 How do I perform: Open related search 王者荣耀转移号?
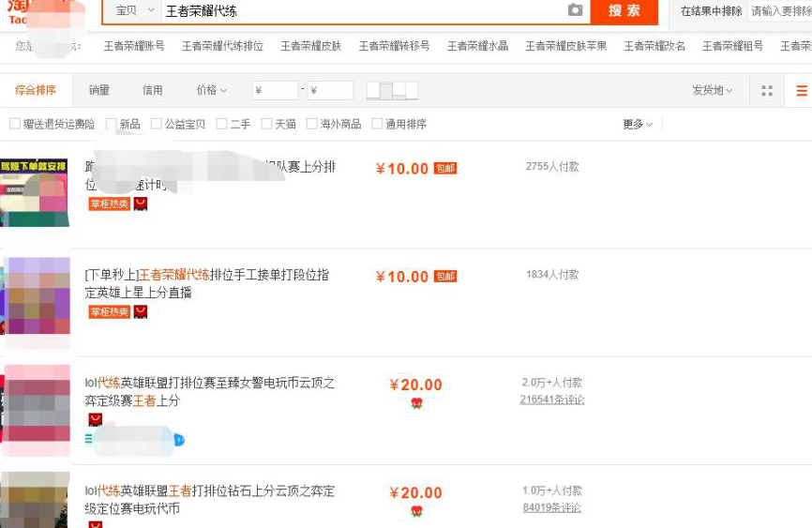coord(394,46)
